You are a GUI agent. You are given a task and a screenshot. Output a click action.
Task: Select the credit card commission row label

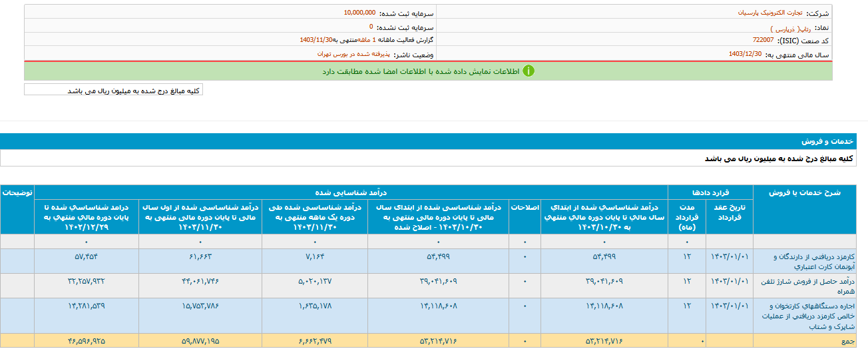(804, 260)
